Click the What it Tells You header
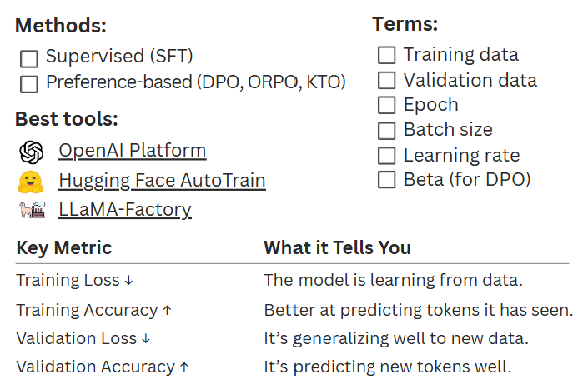Screen dimensions: 588x389 tap(337, 248)
